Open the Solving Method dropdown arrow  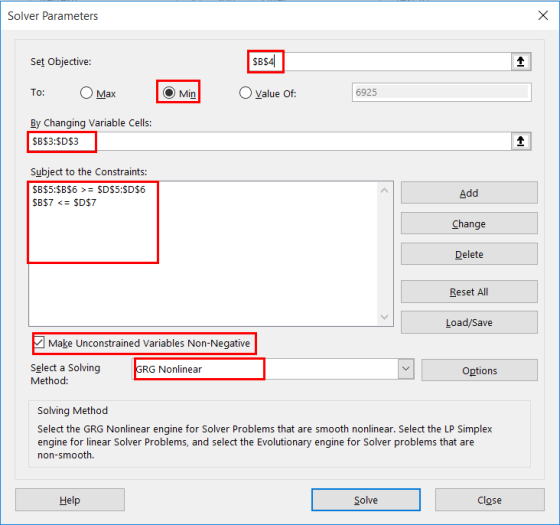click(406, 369)
